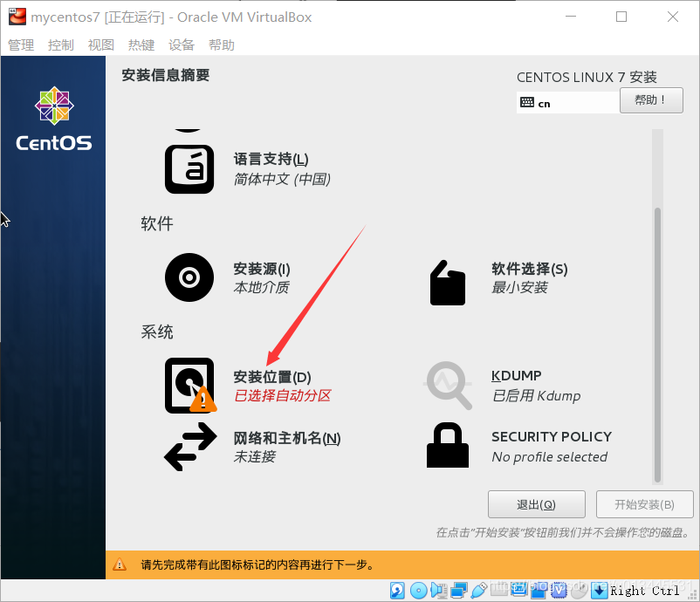Open the Network & Hostname arrows icon
The width and height of the screenshot is (700, 602).
pyautogui.click(x=190, y=446)
